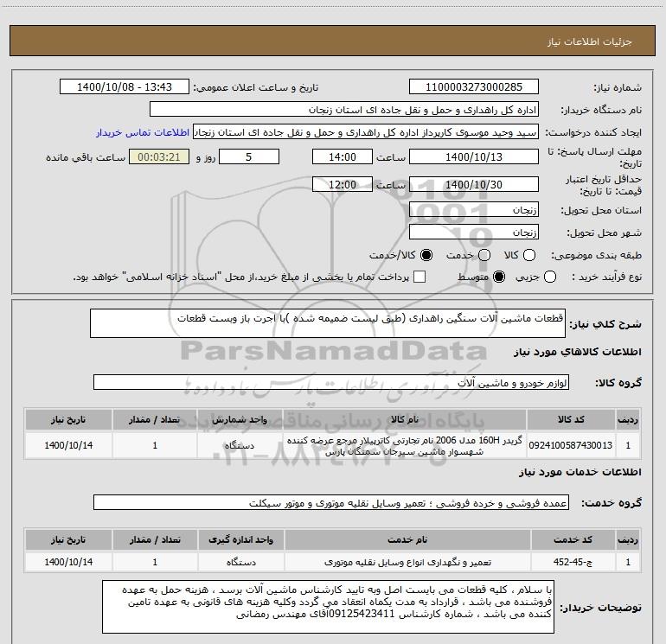Click the گروه کالا field لوازم خودرو
666x644 pixels.
tap(331, 382)
